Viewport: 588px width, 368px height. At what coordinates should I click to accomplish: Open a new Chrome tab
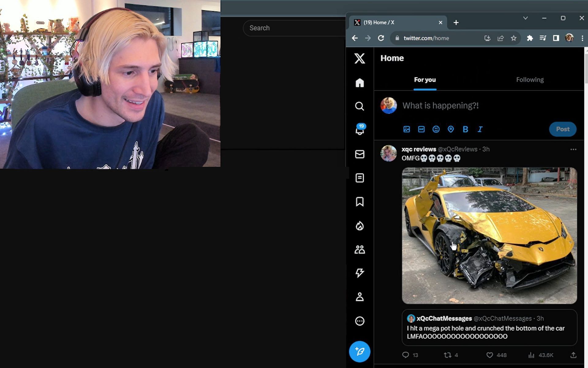coord(456,22)
